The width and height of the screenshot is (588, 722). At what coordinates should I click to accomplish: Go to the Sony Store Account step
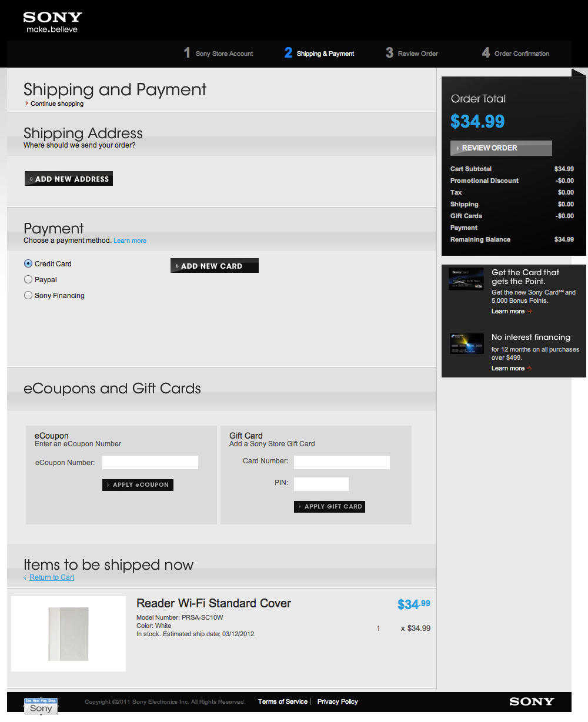tap(218, 53)
